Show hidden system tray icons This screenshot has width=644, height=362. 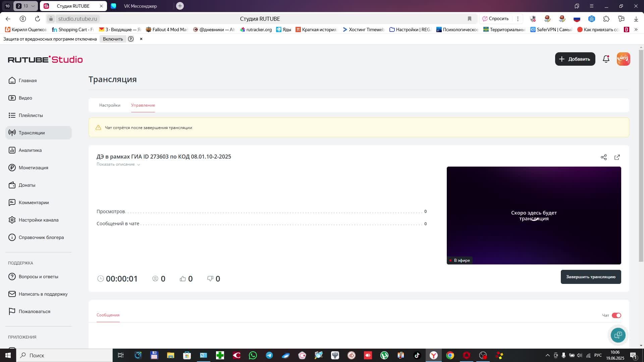(547, 355)
